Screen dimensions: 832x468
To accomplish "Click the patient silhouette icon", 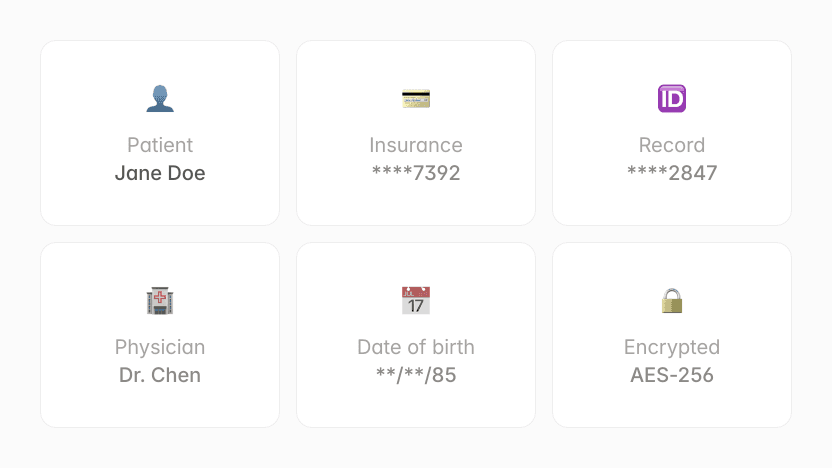I will coord(160,99).
